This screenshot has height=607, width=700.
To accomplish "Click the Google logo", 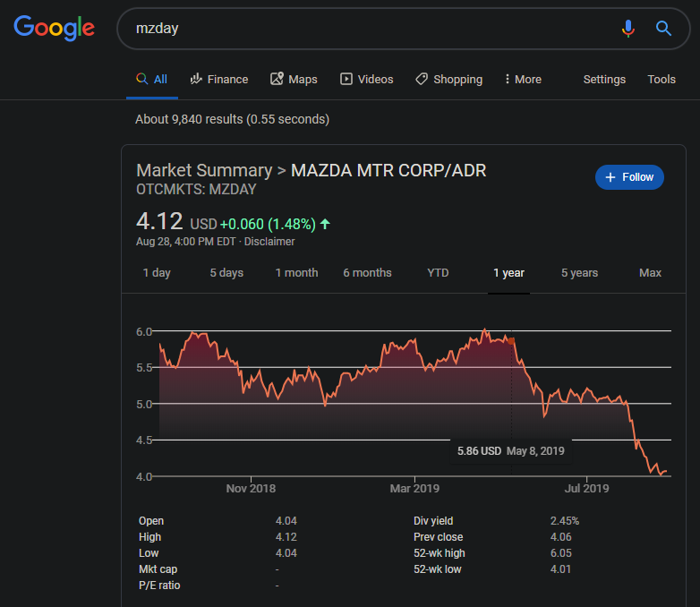I will (54, 28).
